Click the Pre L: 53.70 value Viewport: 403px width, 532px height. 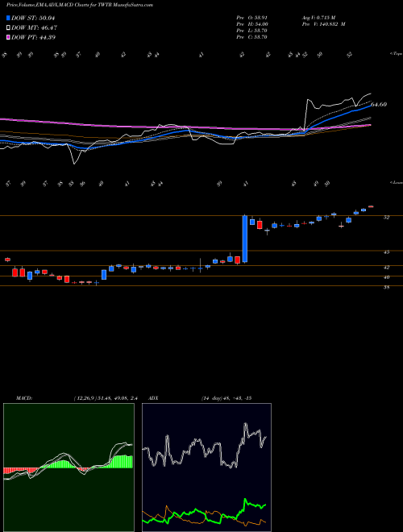[252, 31]
